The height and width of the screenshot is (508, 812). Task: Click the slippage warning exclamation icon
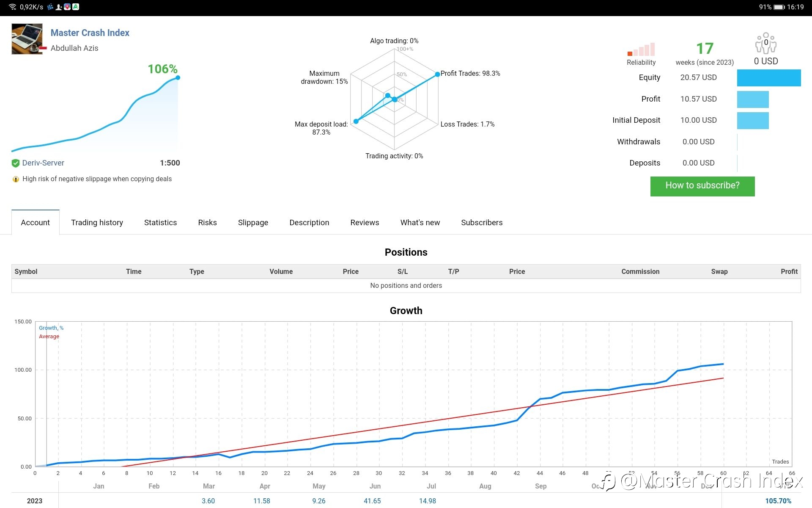click(x=16, y=179)
